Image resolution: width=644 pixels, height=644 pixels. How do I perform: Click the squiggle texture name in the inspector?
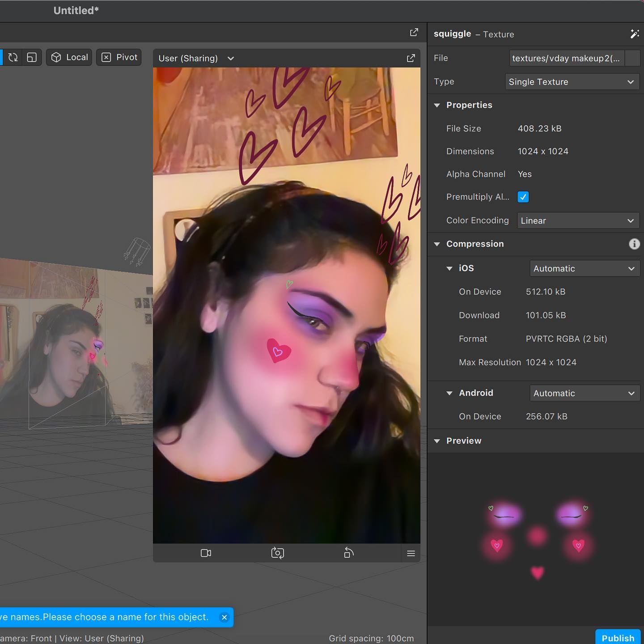pyautogui.click(x=452, y=34)
